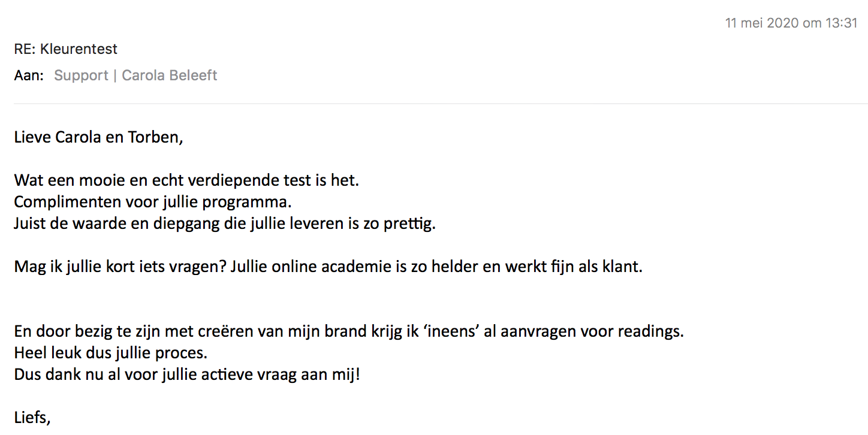Click the line starting Dus dank nu al
Viewport: 868px width, 435px height.
(187, 375)
